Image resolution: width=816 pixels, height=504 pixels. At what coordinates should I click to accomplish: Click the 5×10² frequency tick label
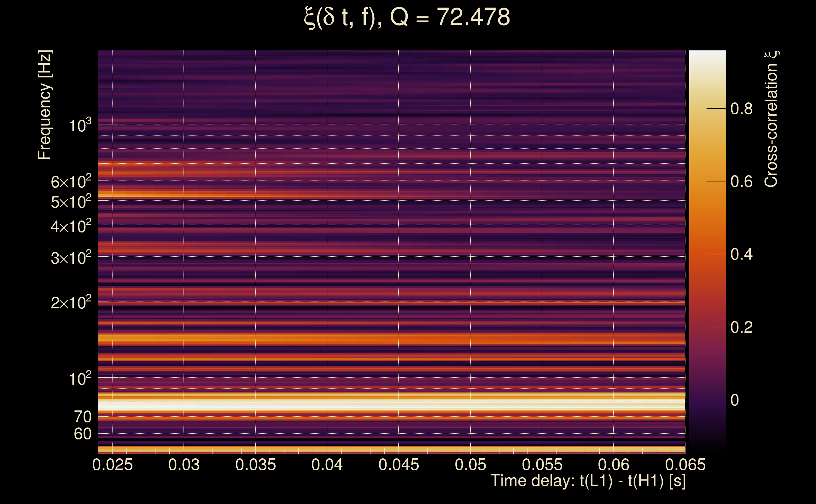tap(71, 202)
